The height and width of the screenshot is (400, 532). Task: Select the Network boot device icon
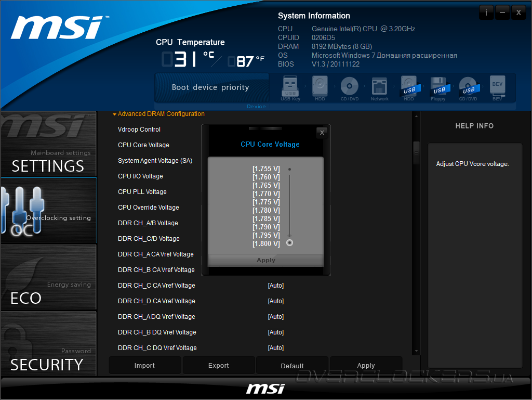point(379,88)
